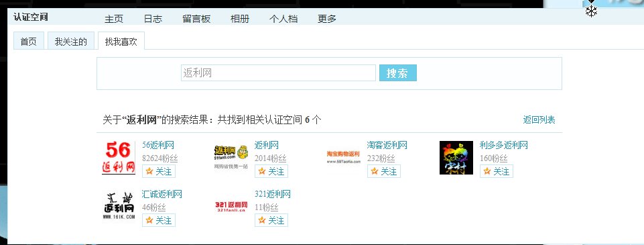Open the 51fanli 返利网 logo thumbnail
This screenshot has height=245, width=644.
(231, 158)
